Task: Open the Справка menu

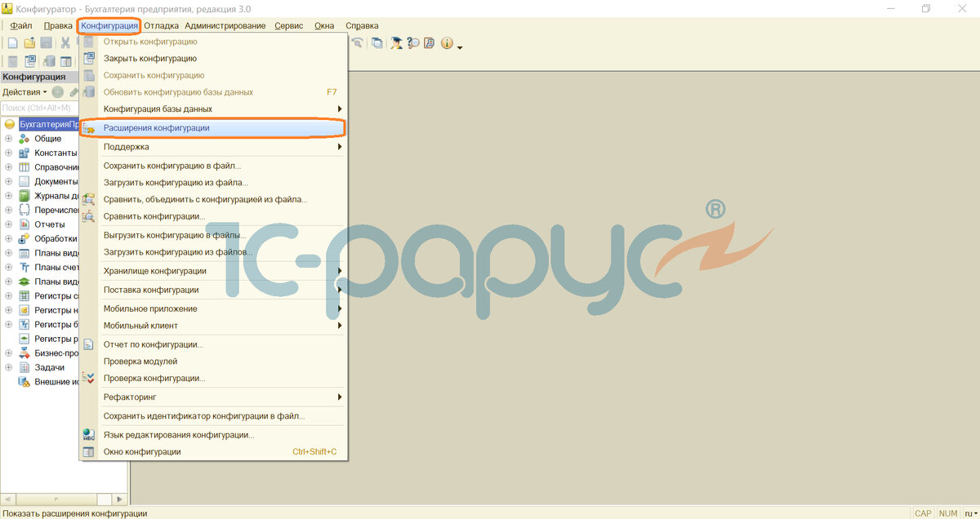Action: pyautogui.click(x=362, y=25)
